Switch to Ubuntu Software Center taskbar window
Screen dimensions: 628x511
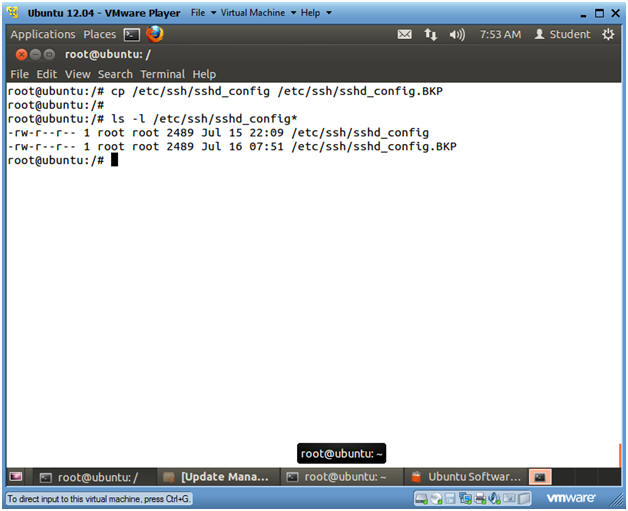[466, 477]
